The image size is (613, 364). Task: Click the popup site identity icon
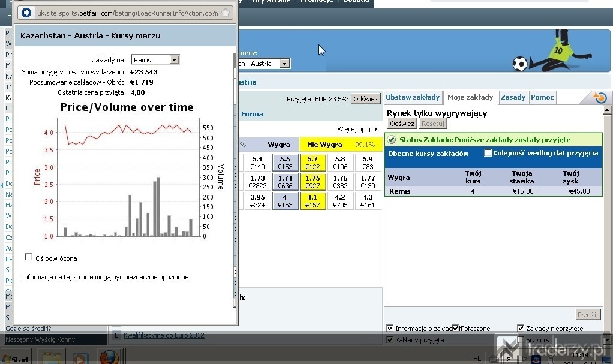pos(26,13)
